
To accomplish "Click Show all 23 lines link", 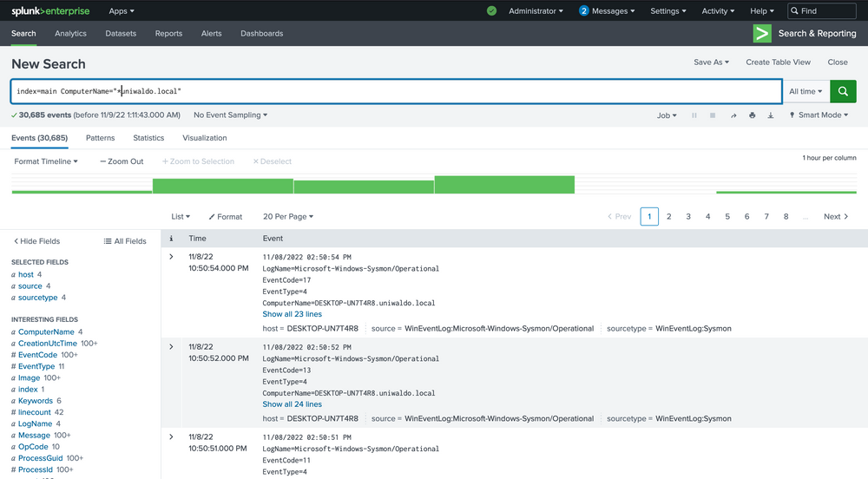I will (292, 314).
